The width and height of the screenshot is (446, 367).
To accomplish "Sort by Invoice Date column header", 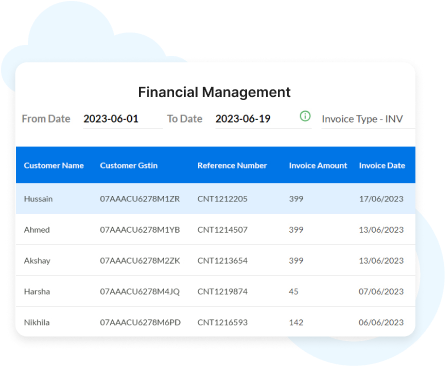I will click(382, 165).
